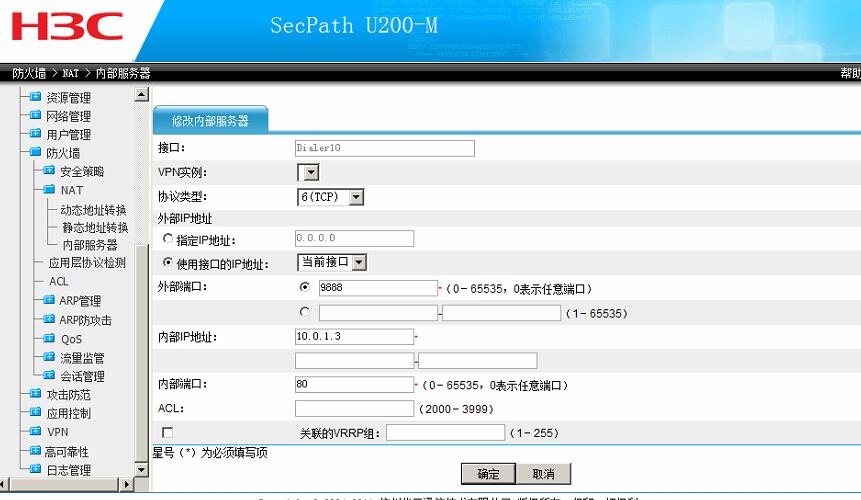Click the external port range end field

[501, 313]
